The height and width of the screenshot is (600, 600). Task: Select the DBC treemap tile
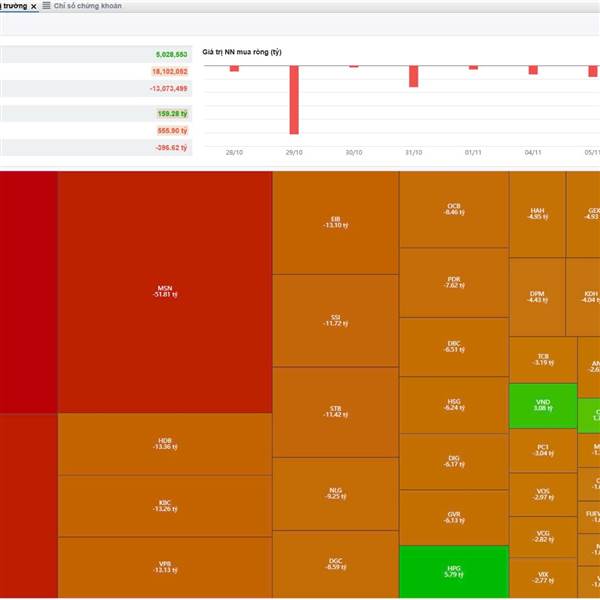pyautogui.click(x=454, y=347)
